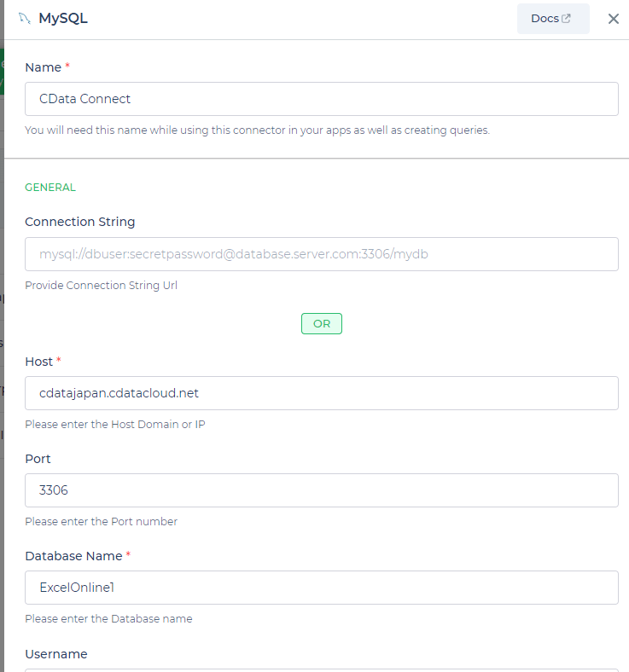The image size is (629, 672).
Task: Click the Database Name label
Action: pyautogui.click(x=73, y=556)
